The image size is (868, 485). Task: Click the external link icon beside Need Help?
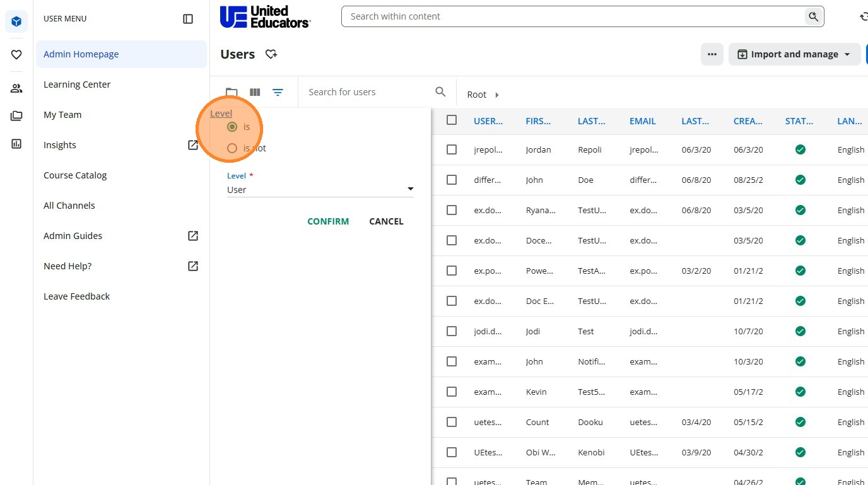click(x=193, y=266)
